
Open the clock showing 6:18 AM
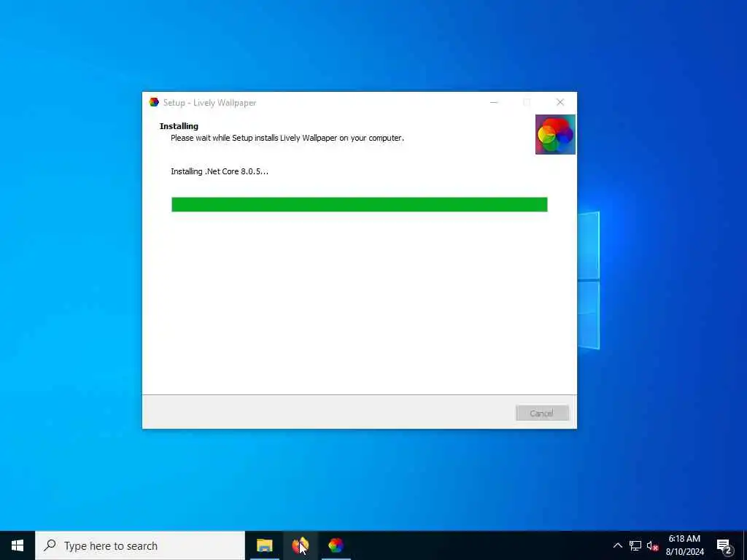(x=684, y=545)
